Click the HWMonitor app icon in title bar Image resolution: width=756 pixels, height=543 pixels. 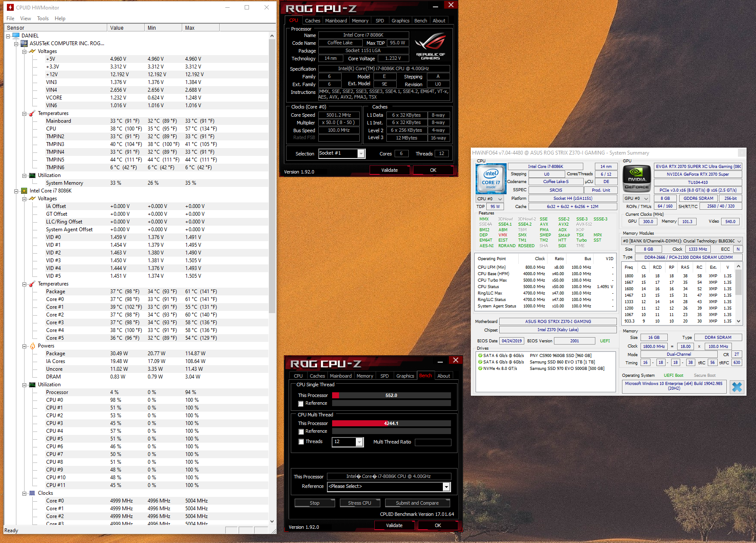pyautogui.click(x=10, y=7)
